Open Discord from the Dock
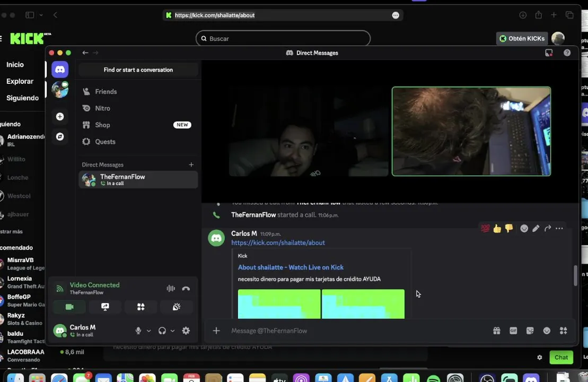The height and width of the screenshot is (382, 588). 531,378
